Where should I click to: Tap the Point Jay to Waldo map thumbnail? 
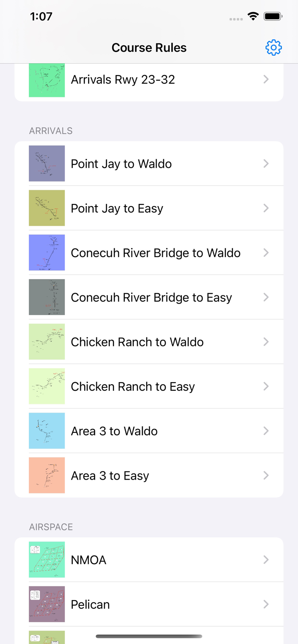click(x=47, y=164)
